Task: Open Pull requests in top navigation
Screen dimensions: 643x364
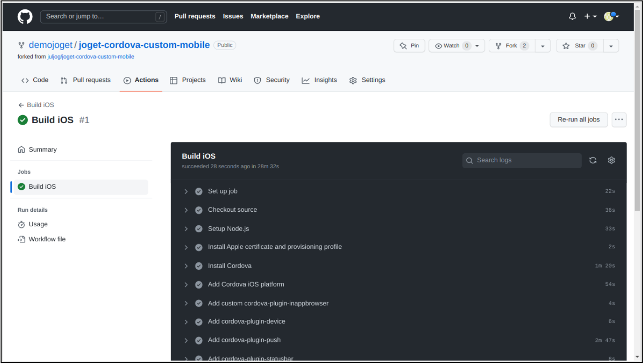Action: 195,16
